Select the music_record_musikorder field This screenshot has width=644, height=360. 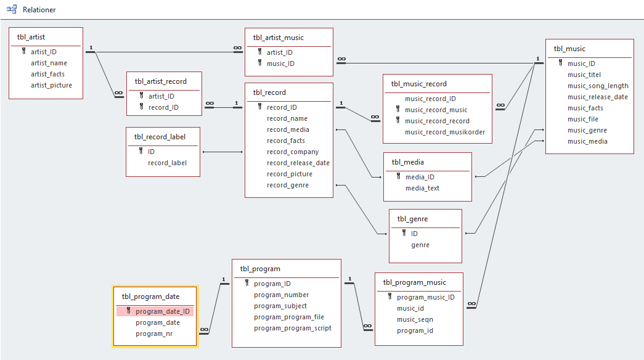click(x=445, y=132)
